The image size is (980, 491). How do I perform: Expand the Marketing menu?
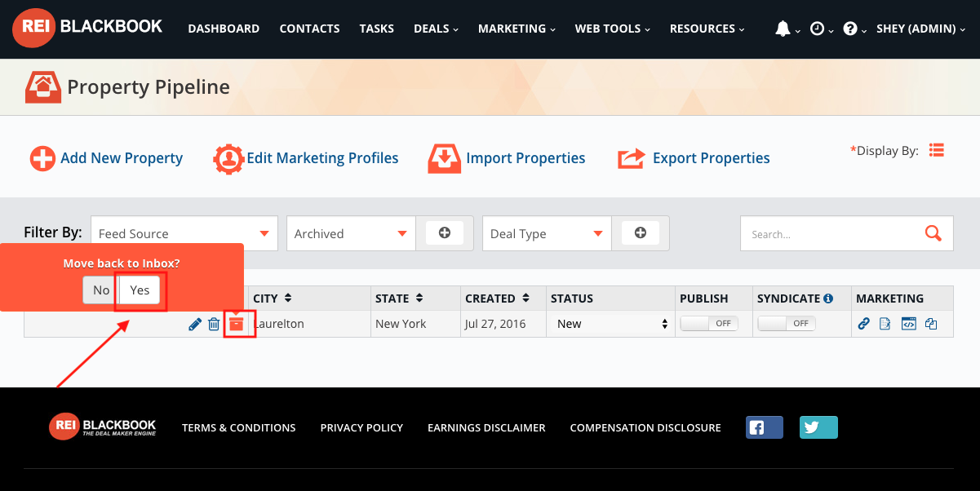[x=517, y=29]
